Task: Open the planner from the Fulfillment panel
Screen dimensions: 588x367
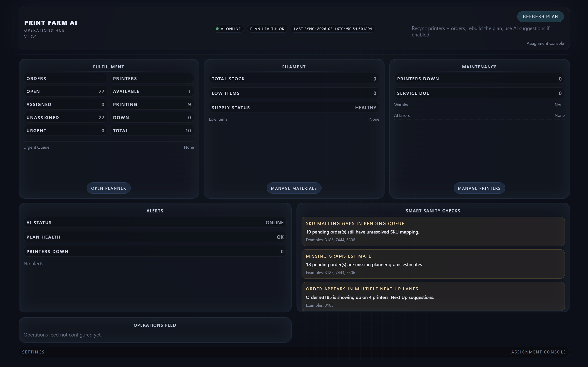Action: click(109, 188)
